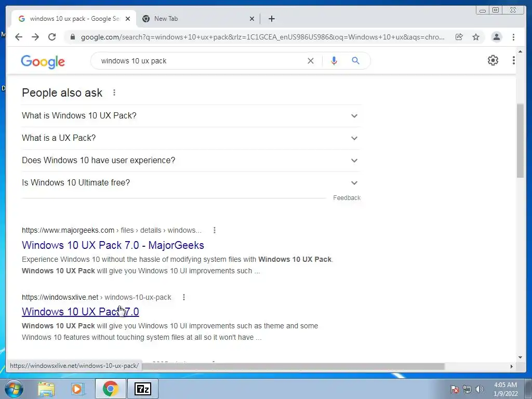The height and width of the screenshot is (399, 532).
Task: Open the windowsxlive Windows 10 UX Pack 7.0 link
Action: [81, 312]
